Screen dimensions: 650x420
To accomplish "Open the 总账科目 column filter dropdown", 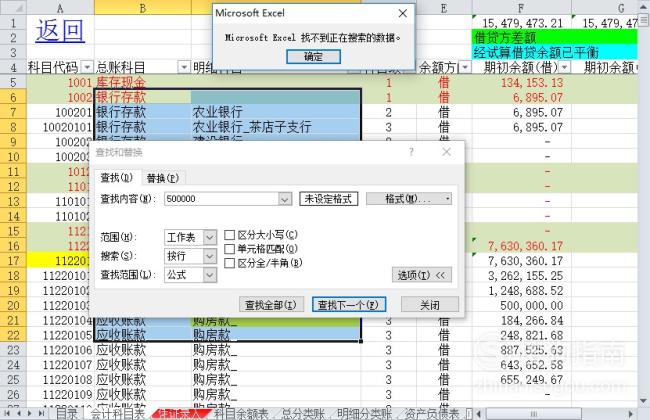I will 184,67.
